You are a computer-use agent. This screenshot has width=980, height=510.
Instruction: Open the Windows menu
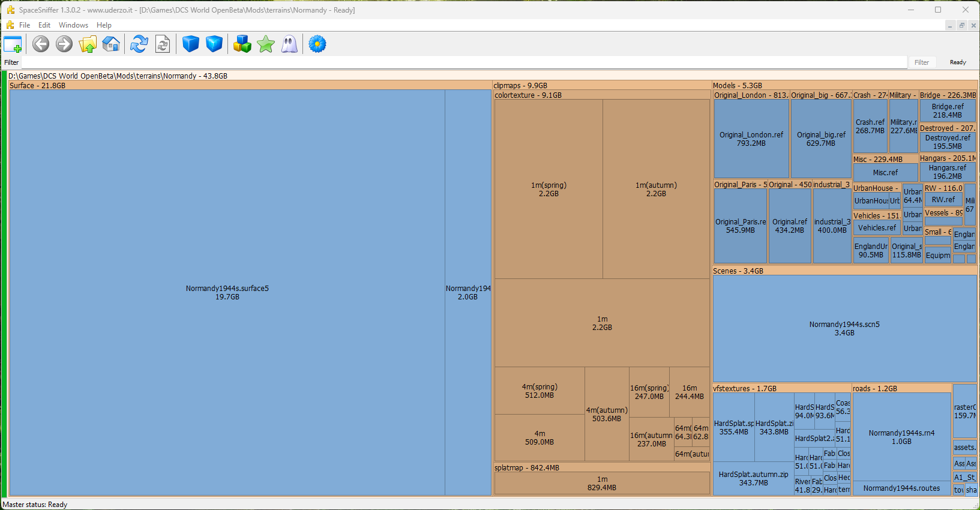pos(73,25)
